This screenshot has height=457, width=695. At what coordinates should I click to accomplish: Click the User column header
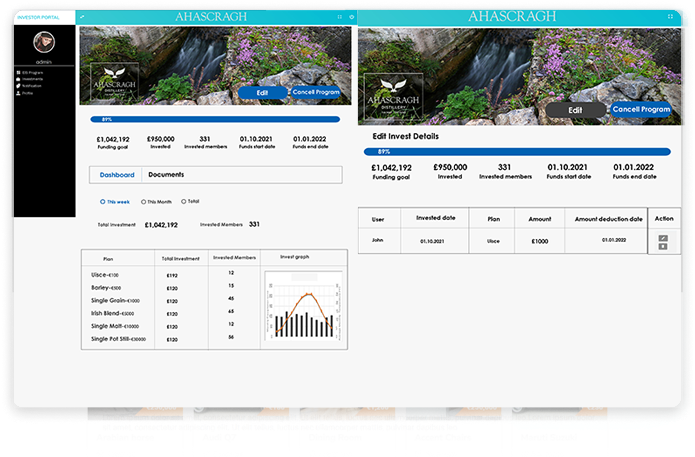coord(378,219)
